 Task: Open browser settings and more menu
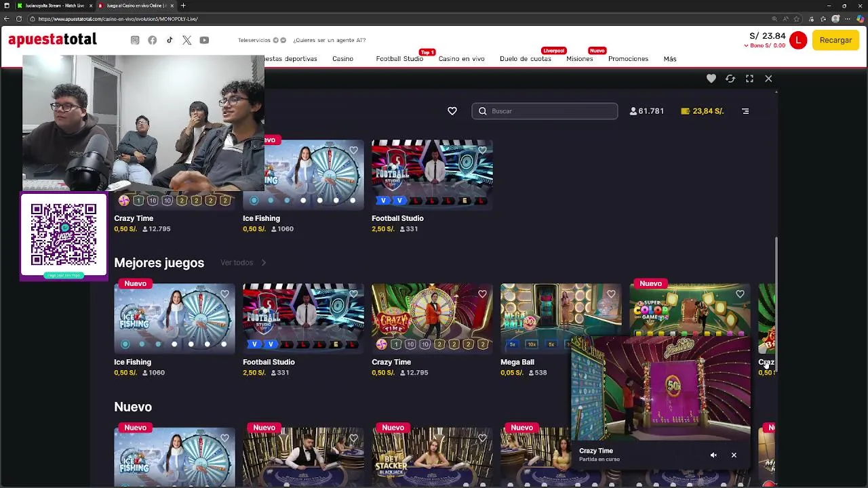(x=848, y=19)
